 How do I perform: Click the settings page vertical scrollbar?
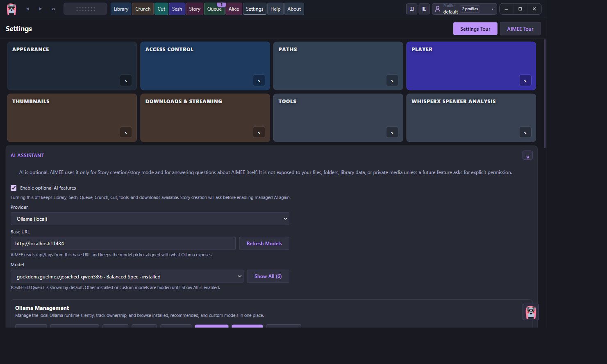tap(545, 94)
